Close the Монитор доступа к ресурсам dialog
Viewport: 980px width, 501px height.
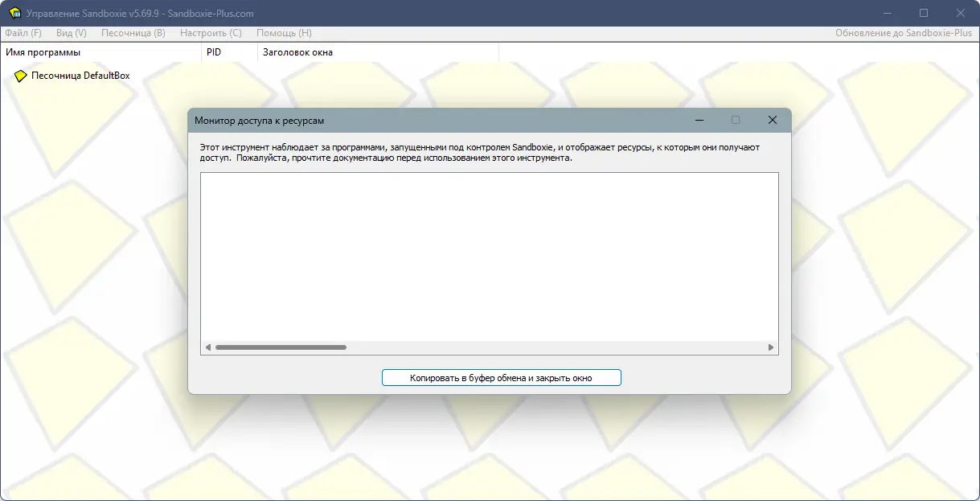pyautogui.click(x=772, y=120)
